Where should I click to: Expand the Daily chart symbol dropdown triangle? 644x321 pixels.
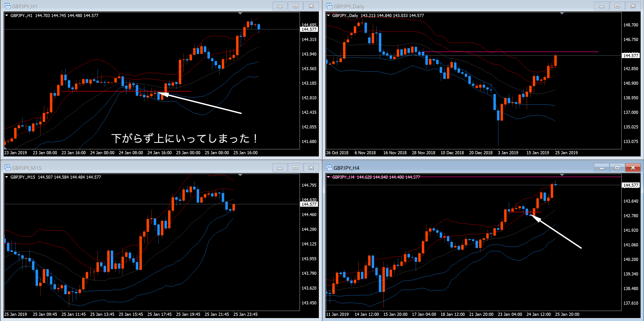pos(328,15)
